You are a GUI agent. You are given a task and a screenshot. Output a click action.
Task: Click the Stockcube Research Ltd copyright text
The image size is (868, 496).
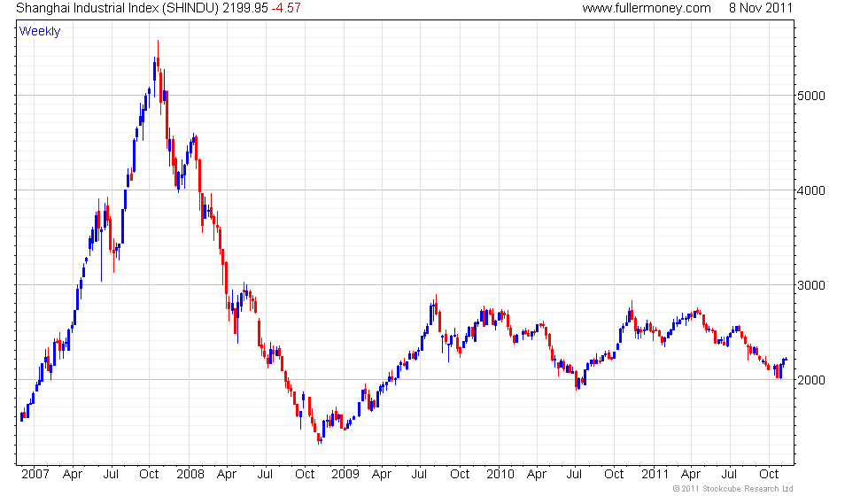tap(733, 489)
